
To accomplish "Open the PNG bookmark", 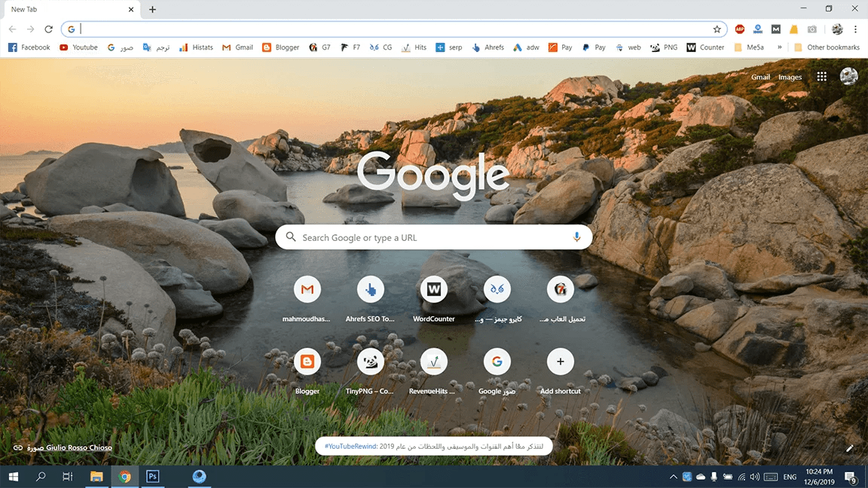I will 664,47.
